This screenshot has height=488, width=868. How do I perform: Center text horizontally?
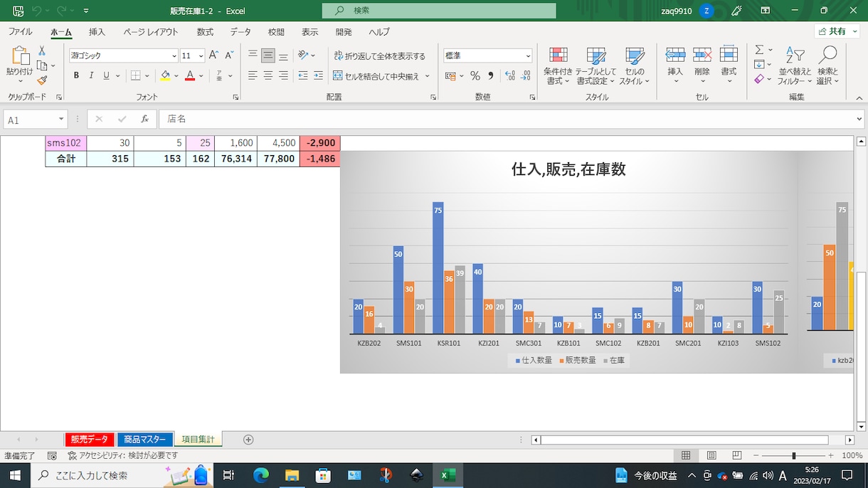[268, 75]
